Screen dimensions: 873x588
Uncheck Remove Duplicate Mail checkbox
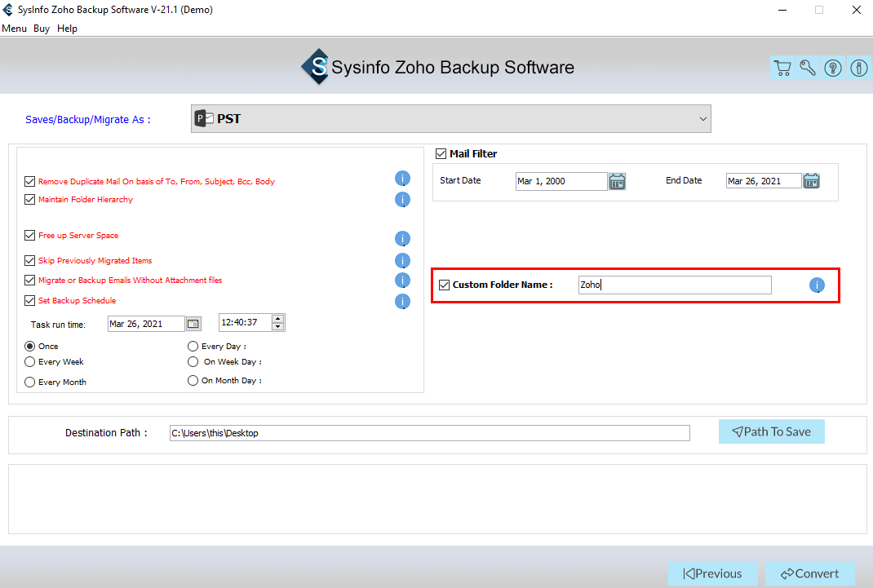pyautogui.click(x=30, y=181)
